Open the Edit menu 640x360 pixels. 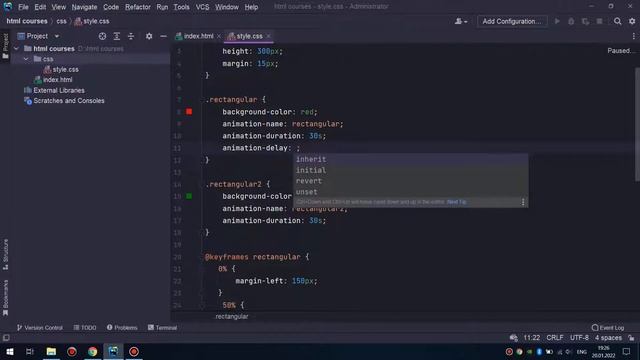pos(40,7)
